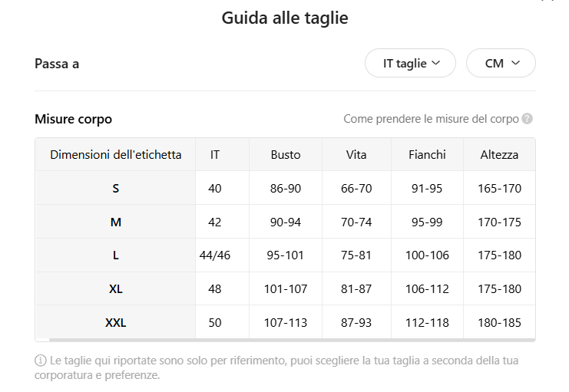Click the Altezza column header
The image size is (569, 392).
click(x=499, y=155)
